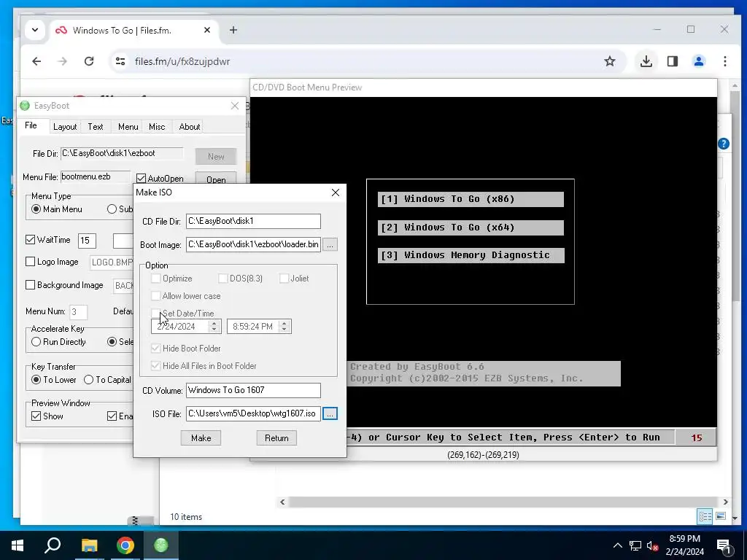The width and height of the screenshot is (747, 560).
Task: Open Chrome downloads icon
Action: (x=646, y=61)
